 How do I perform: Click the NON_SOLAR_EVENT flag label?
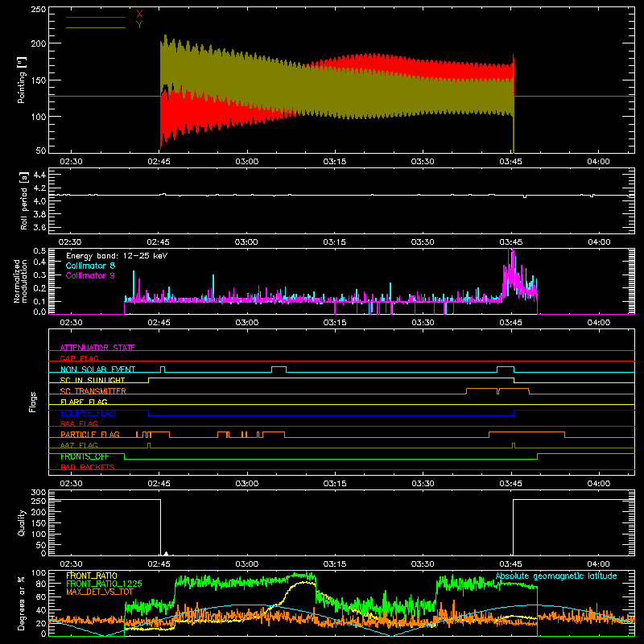point(97,369)
